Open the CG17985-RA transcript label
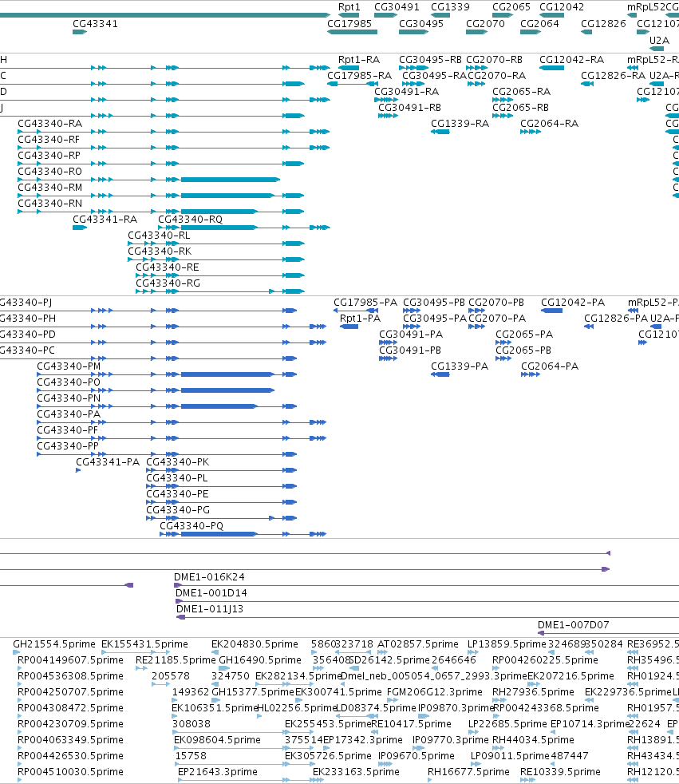The width and height of the screenshot is (679, 784). tap(359, 76)
